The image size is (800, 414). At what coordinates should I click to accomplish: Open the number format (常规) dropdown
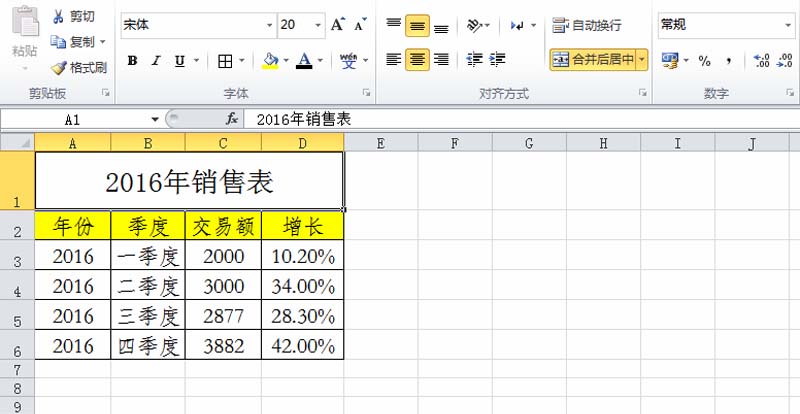tap(788, 25)
